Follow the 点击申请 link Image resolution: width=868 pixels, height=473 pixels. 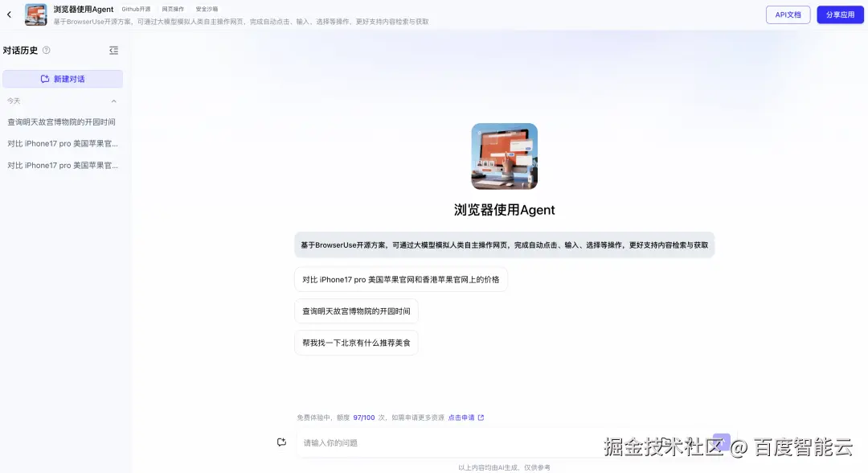[x=465, y=417]
